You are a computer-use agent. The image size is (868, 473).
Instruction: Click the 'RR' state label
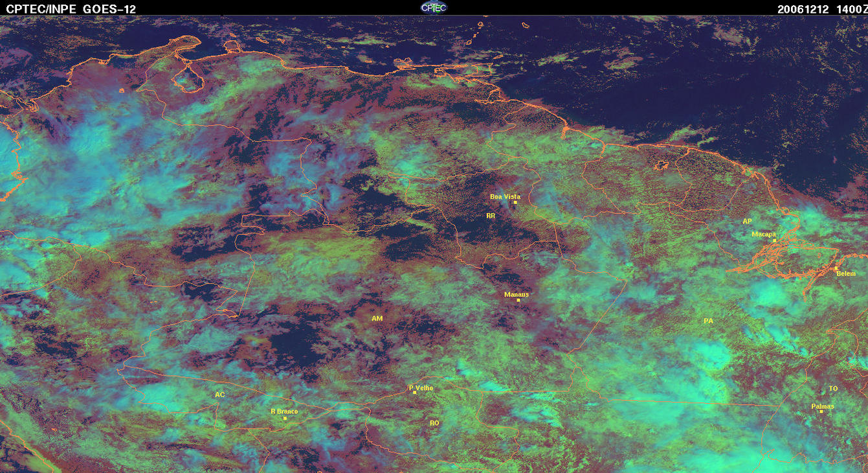tap(490, 215)
